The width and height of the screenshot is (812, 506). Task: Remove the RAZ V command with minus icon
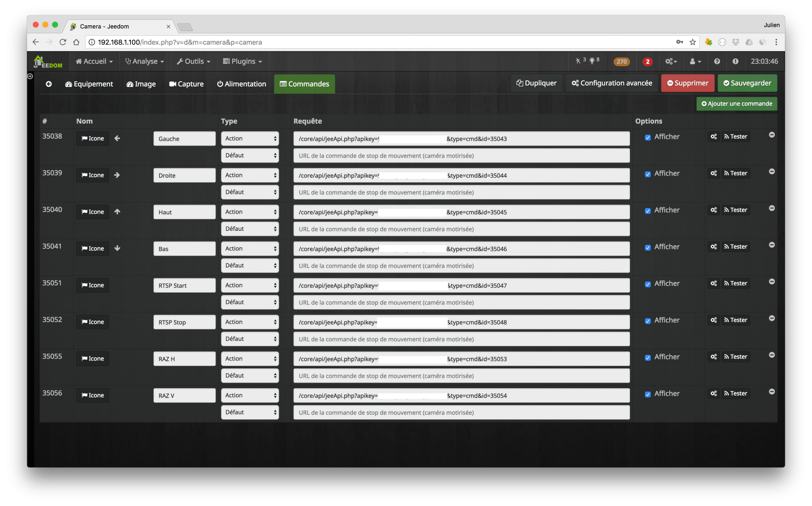pyautogui.click(x=772, y=392)
